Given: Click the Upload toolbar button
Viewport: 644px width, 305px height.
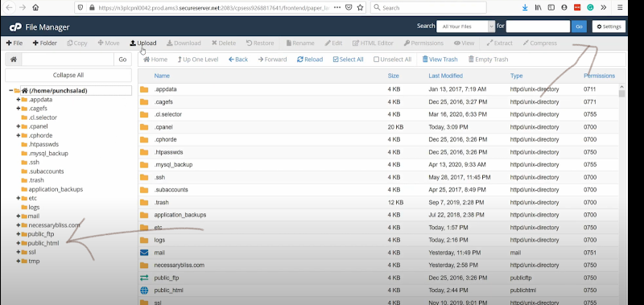Looking at the screenshot, I should 143,43.
